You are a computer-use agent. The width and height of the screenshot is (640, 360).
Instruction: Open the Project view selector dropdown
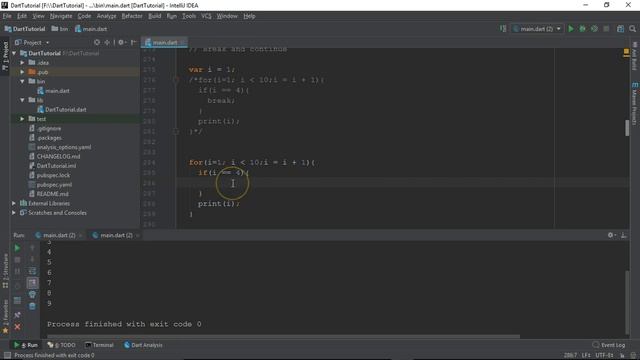[x=32, y=42]
